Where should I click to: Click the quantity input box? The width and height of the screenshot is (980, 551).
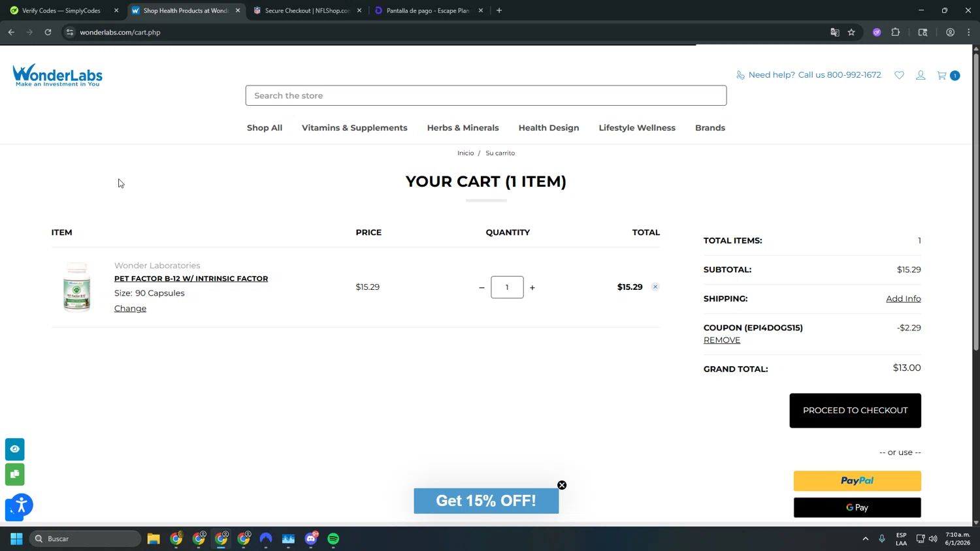507,287
